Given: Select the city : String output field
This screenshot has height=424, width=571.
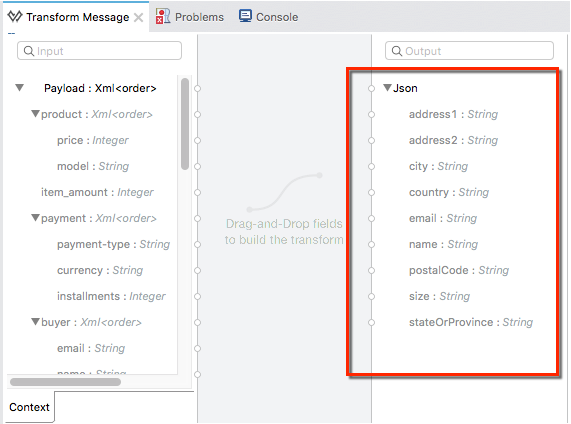Looking at the screenshot, I should [x=438, y=166].
